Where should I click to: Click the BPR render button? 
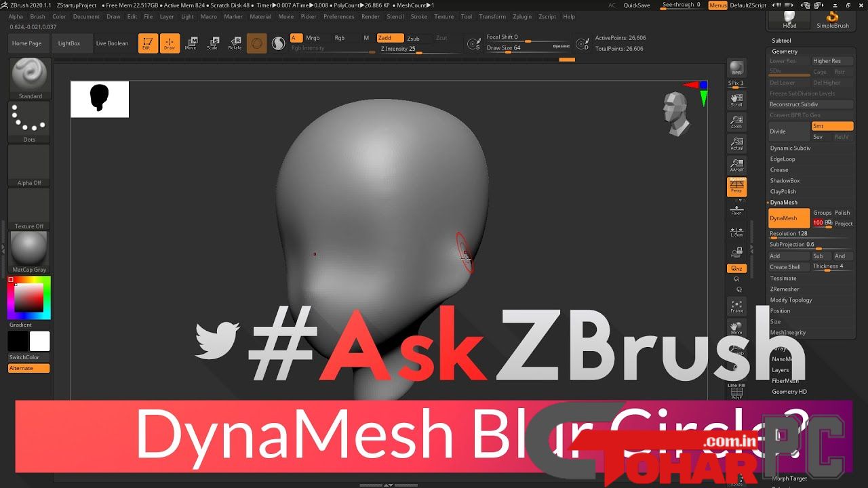(x=736, y=68)
